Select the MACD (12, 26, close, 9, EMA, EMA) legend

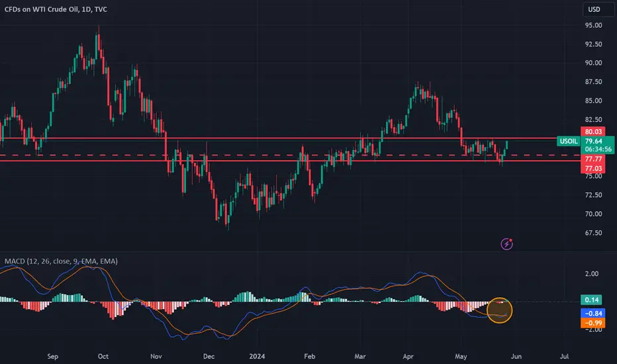click(61, 261)
